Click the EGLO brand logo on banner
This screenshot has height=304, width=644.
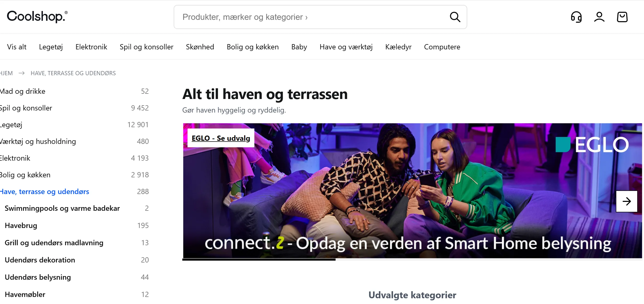coord(592,145)
